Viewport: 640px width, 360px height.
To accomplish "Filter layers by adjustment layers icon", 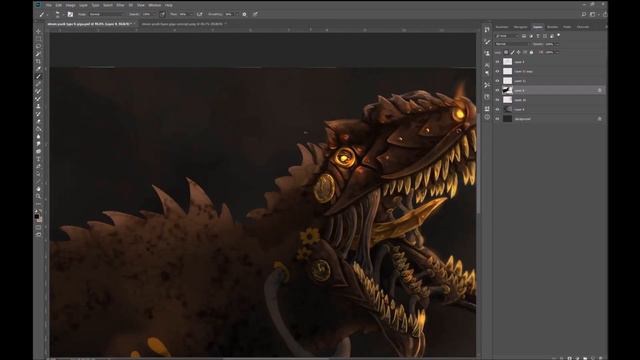I will coord(531,36).
